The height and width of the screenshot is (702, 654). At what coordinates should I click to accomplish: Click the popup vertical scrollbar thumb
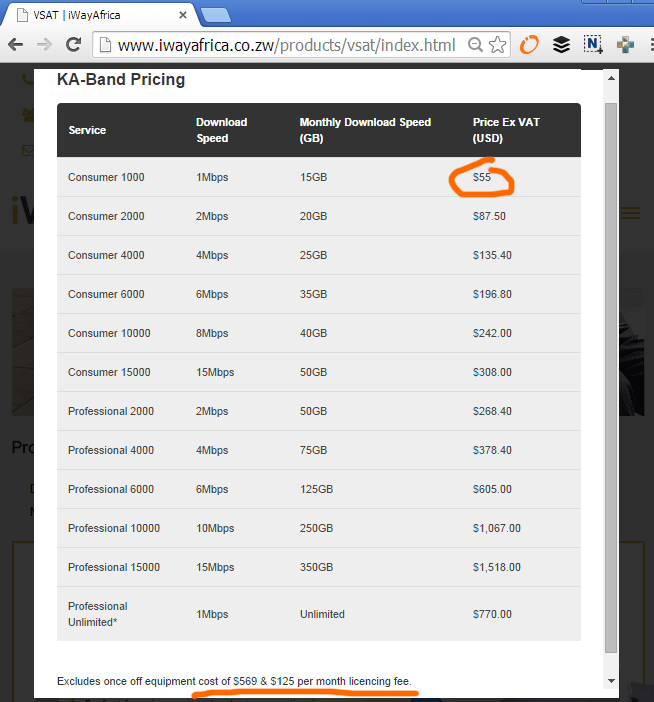pyautogui.click(x=611, y=378)
